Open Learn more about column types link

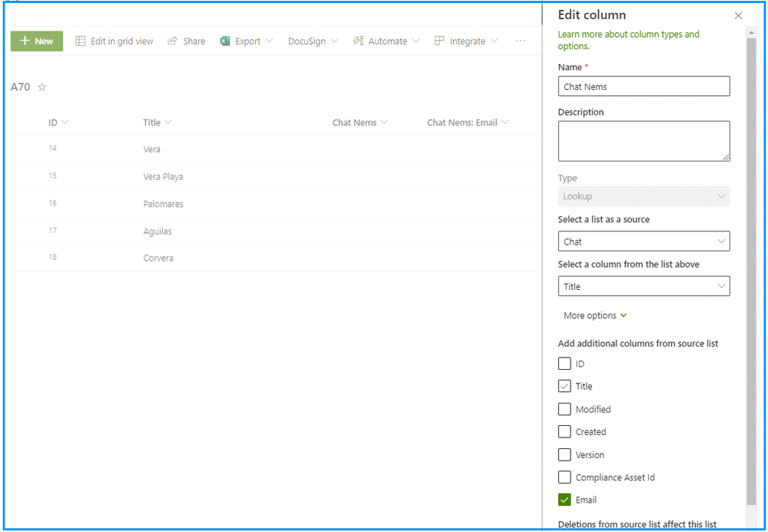(x=628, y=40)
